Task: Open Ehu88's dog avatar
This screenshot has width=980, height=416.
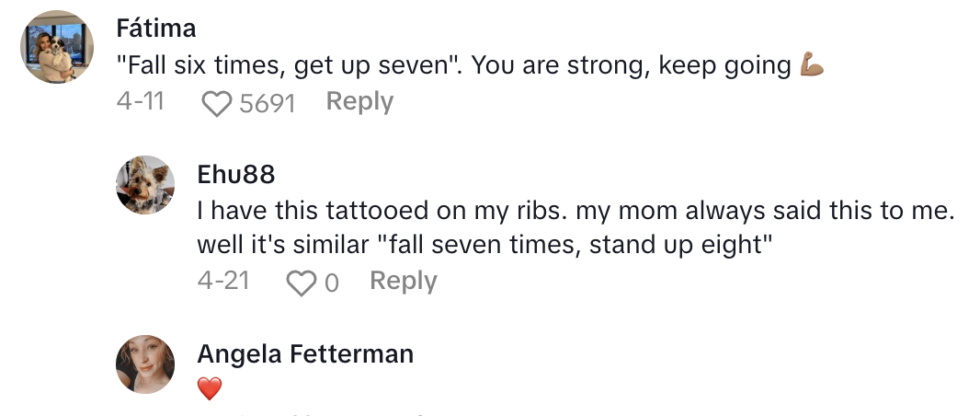Action: (145, 185)
